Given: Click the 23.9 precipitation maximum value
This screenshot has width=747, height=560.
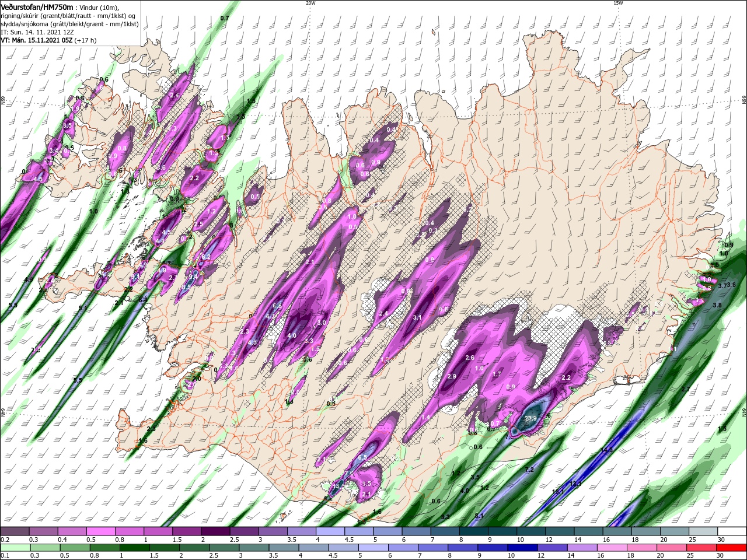Looking at the screenshot, I should click(530, 418).
